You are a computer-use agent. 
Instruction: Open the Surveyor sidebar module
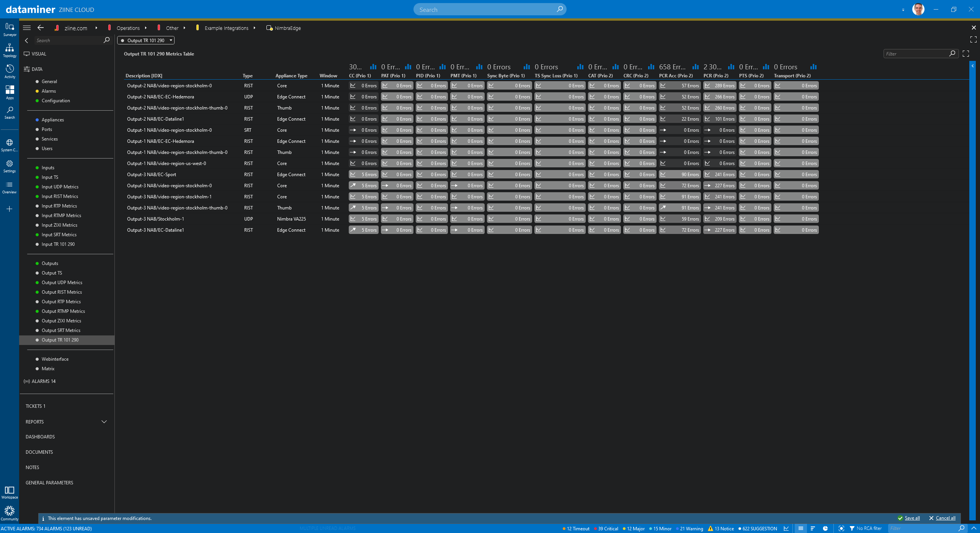tap(10, 29)
